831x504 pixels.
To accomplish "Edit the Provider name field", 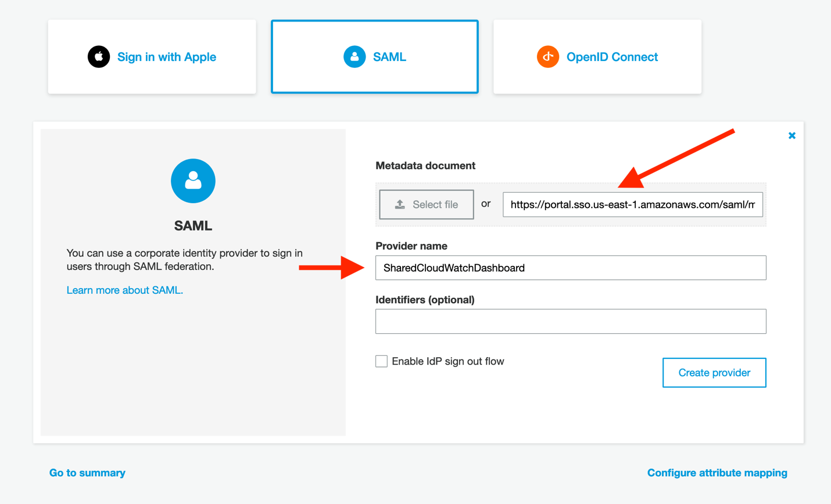I will pyautogui.click(x=571, y=268).
